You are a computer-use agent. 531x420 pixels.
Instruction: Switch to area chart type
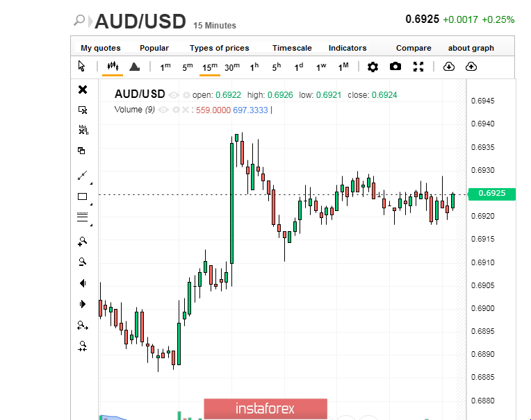(134, 67)
